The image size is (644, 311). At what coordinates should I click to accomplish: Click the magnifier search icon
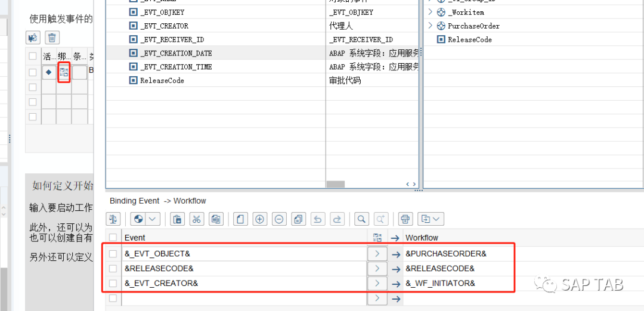tap(361, 219)
